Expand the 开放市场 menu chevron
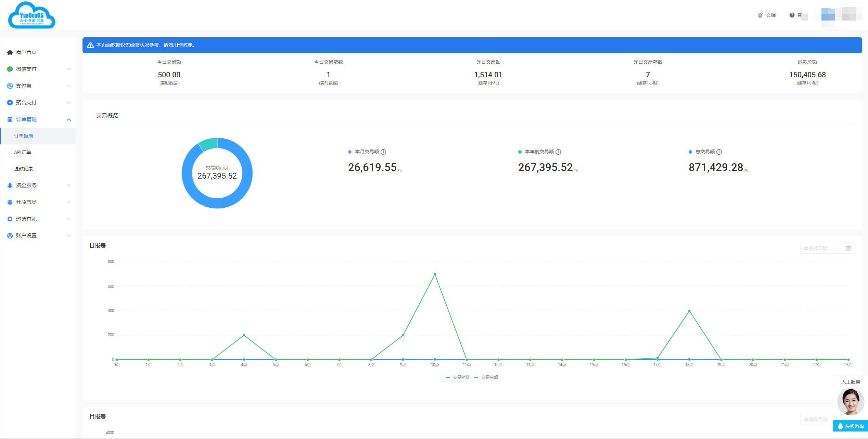 tap(69, 202)
